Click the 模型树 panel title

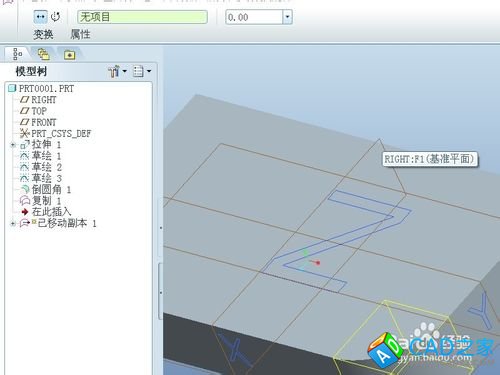[x=31, y=71]
